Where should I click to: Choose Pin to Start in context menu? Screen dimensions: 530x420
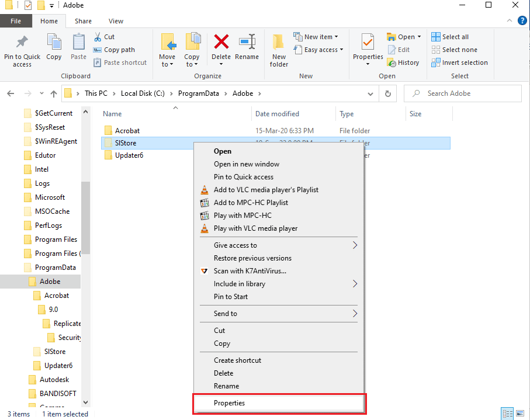[279, 297]
